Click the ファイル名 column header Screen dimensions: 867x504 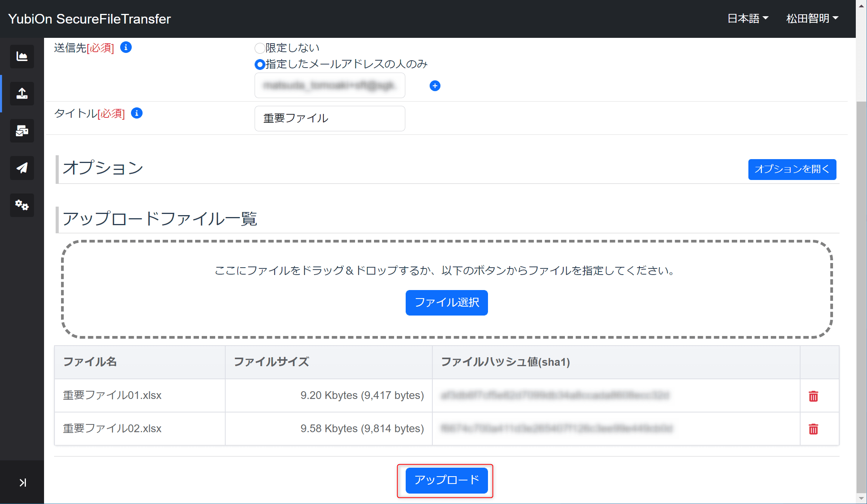[140, 362]
